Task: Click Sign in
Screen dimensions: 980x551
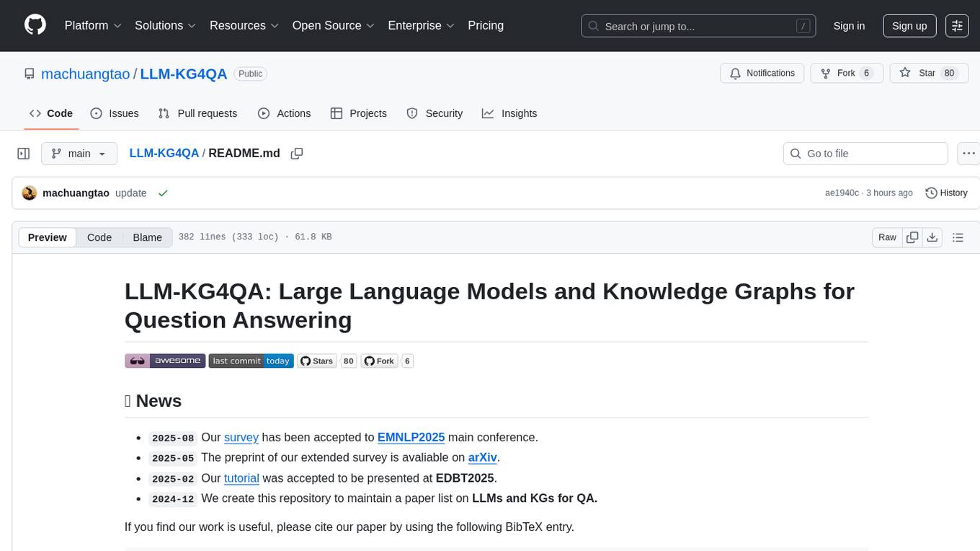Action: pyautogui.click(x=849, y=25)
